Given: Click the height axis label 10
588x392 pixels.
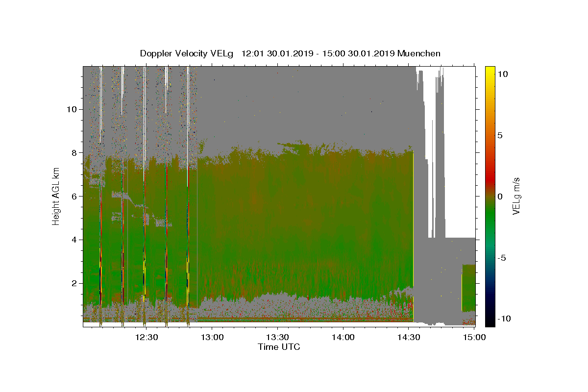Looking at the screenshot, I should [71, 109].
